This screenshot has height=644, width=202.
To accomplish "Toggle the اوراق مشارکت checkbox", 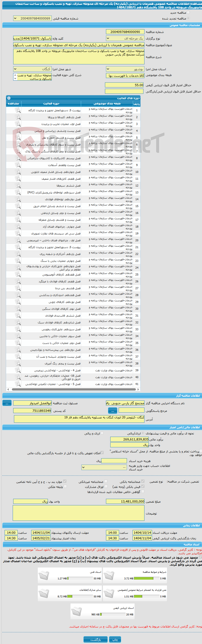I will 106,486.
